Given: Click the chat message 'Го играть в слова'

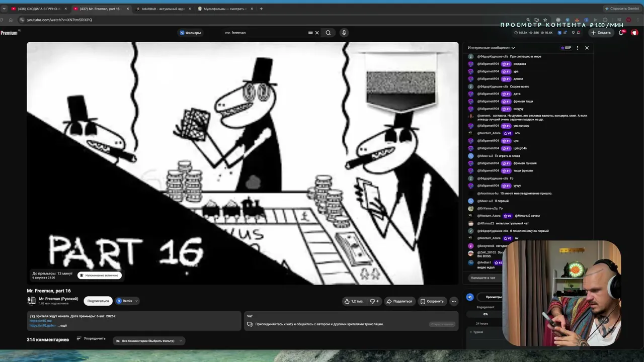Looking at the screenshot, I should (508, 156).
